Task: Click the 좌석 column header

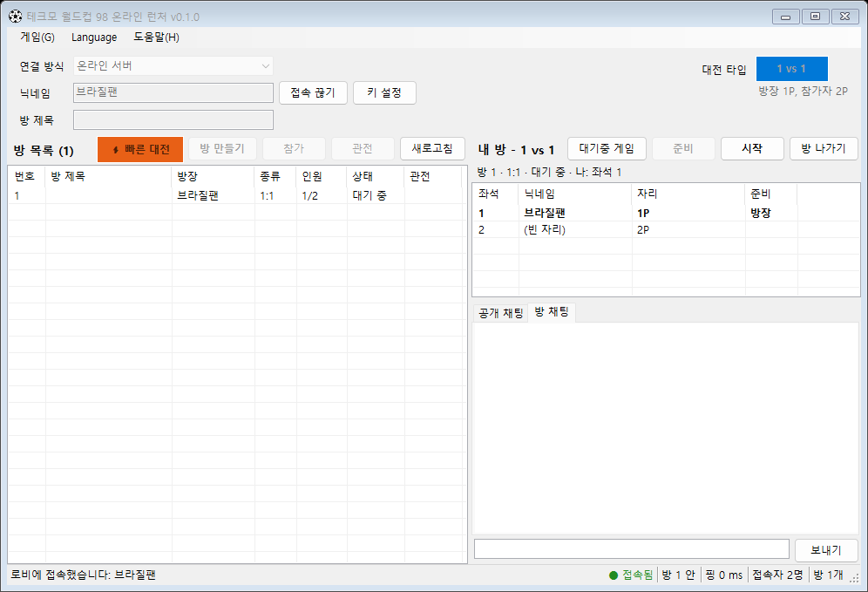Action: point(496,194)
